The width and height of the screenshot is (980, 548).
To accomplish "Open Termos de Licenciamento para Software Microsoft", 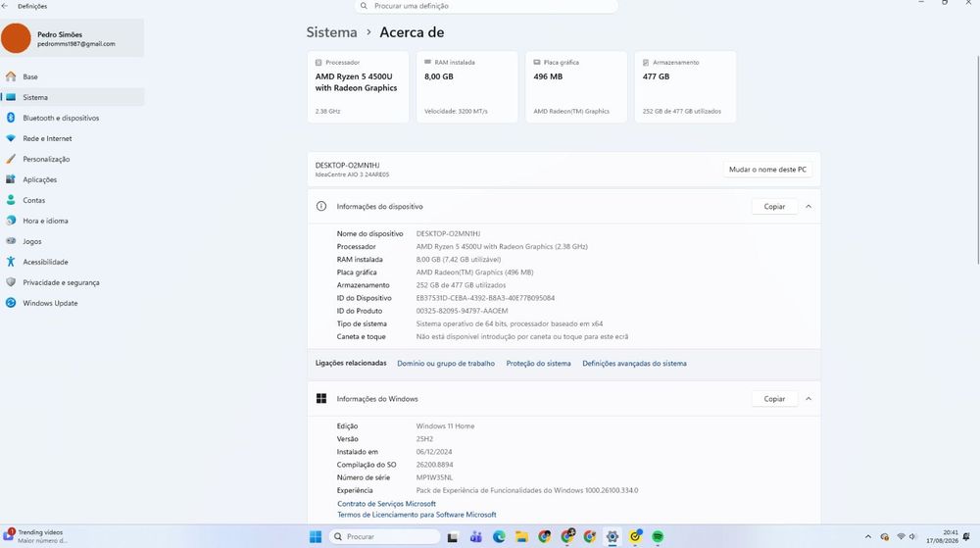I will 416,516.
